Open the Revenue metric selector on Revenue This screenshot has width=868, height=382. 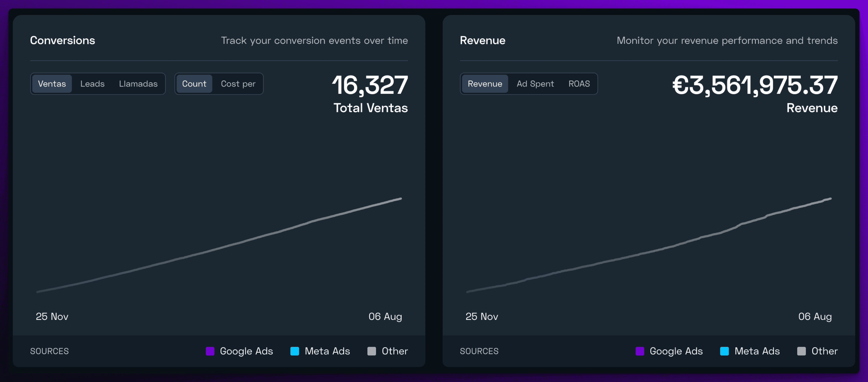click(485, 84)
